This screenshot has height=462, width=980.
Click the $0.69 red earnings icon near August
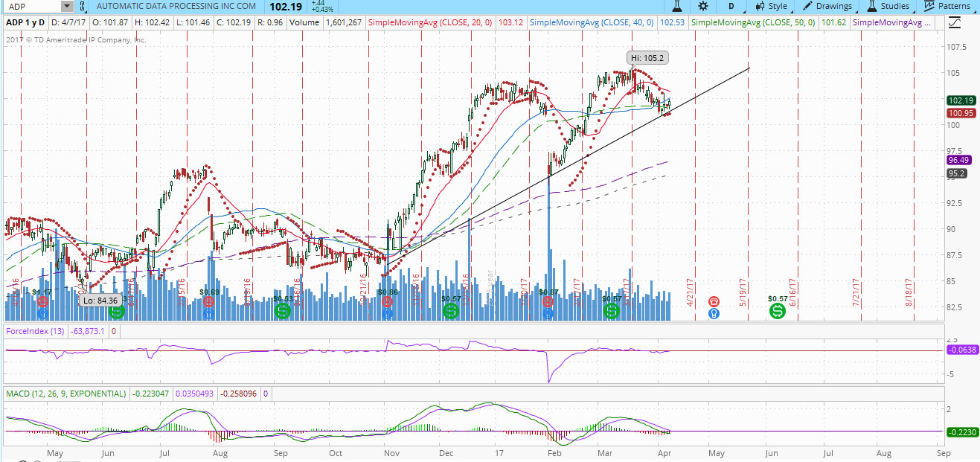click(208, 302)
